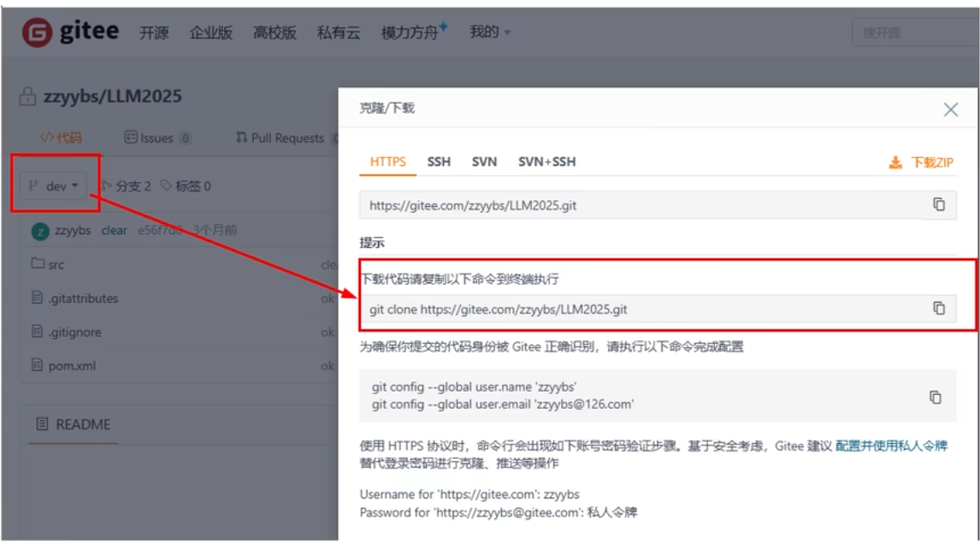
Task: Close the 克隆/下载 dialog
Action: [951, 109]
